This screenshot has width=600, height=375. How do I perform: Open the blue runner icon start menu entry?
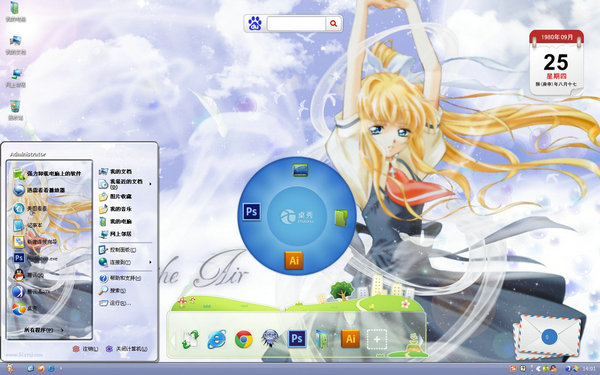click(31, 292)
